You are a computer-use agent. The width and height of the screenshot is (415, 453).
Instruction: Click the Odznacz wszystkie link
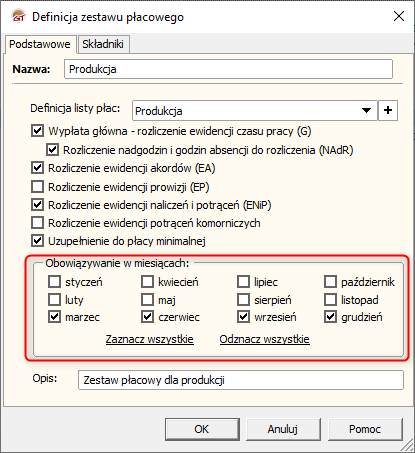click(265, 339)
